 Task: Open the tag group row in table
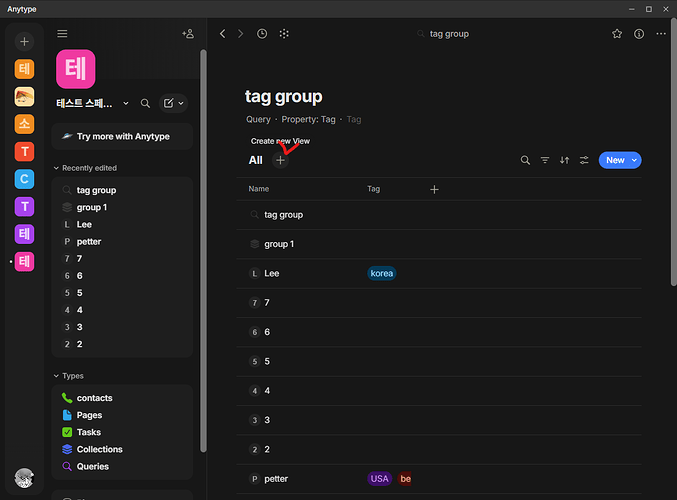click(x=439, y=215)
